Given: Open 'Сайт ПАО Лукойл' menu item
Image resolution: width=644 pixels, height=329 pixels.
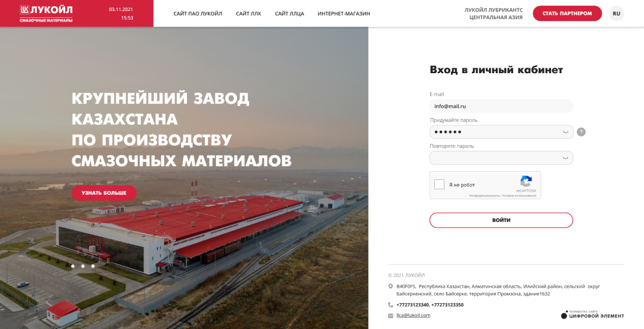Looking at the screenshot, I should 198,14.
